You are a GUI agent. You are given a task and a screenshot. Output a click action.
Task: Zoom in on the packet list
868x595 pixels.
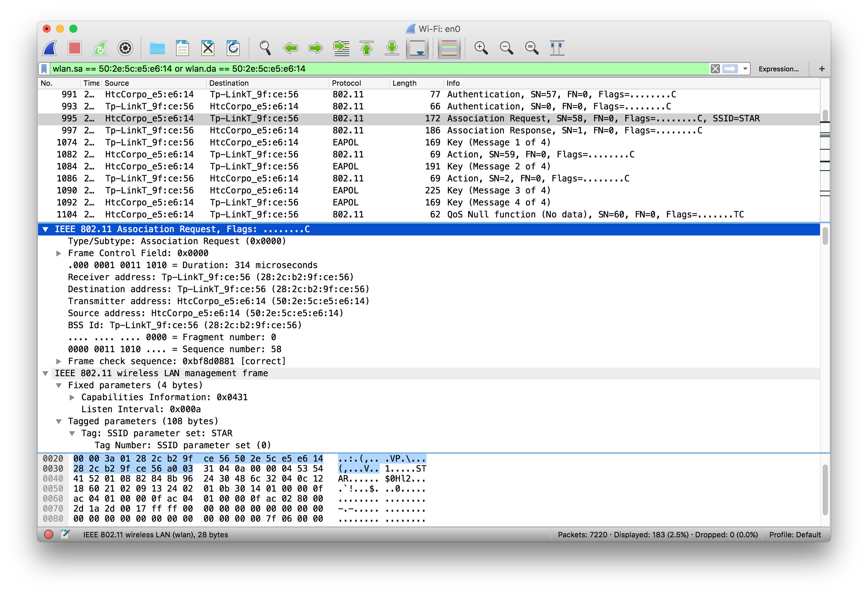(481, 48)
